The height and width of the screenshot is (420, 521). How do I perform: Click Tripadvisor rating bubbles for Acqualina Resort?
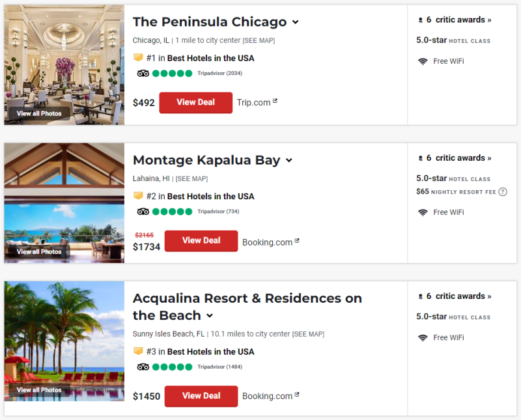pos(172,367)
